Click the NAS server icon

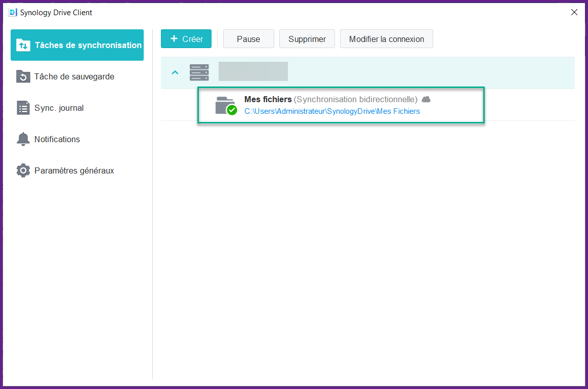[x=199, y=72]
